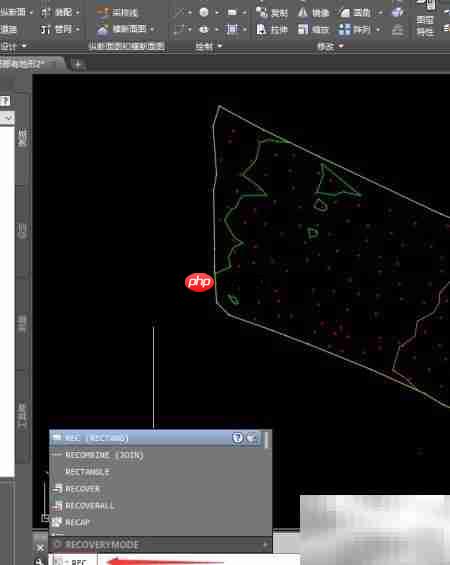Screen dimensions: 450x565
Task: Click the Profile & Section Views panel title
Action: (126, 46)
